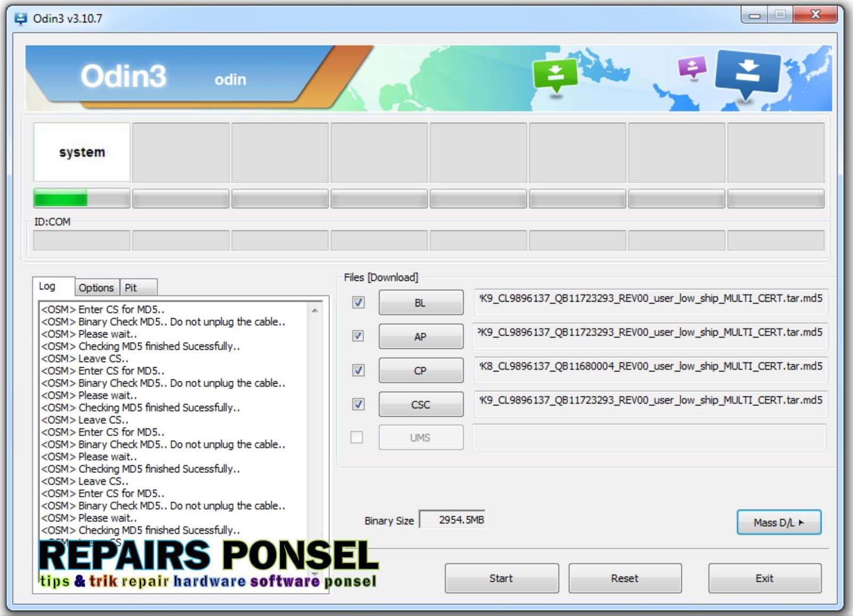This screenshot has width=853, height=616.
Task: Close the Odin3 window
Action: click(x=816, y=15)
